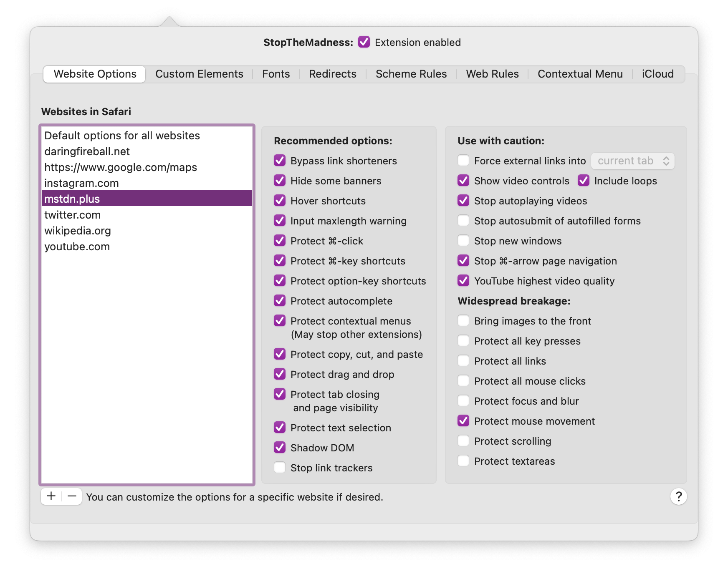Enable Stop link trackers option

point(280,468)
